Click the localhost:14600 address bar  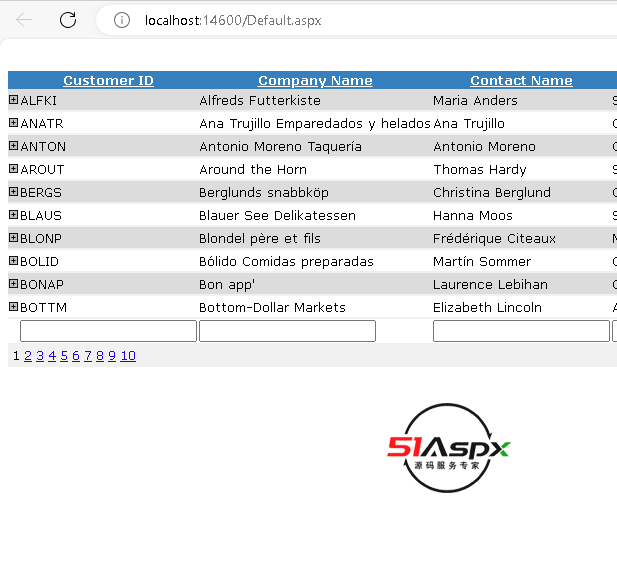click(x=357, y=20)
